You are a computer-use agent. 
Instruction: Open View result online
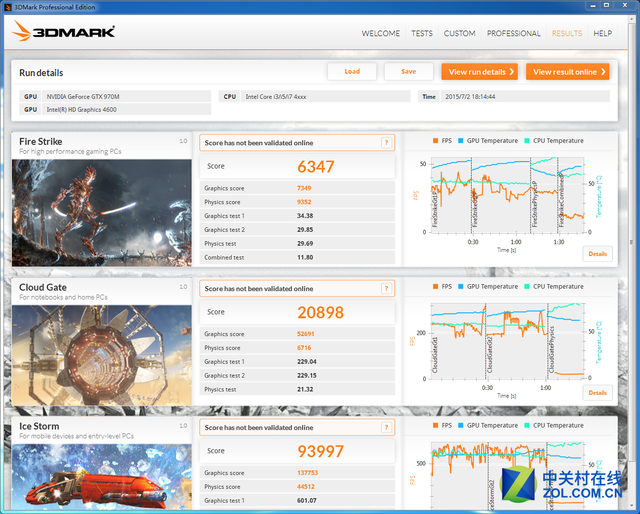point(568,72)
